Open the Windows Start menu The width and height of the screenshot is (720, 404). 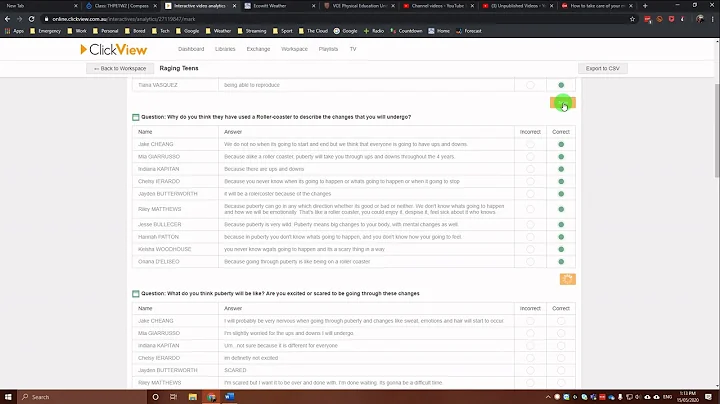[x=8, y=397]
